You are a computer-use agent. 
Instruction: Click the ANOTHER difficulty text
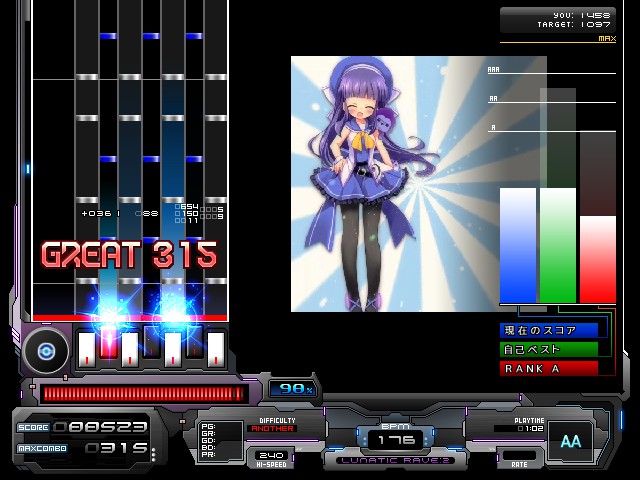[272, 429]
